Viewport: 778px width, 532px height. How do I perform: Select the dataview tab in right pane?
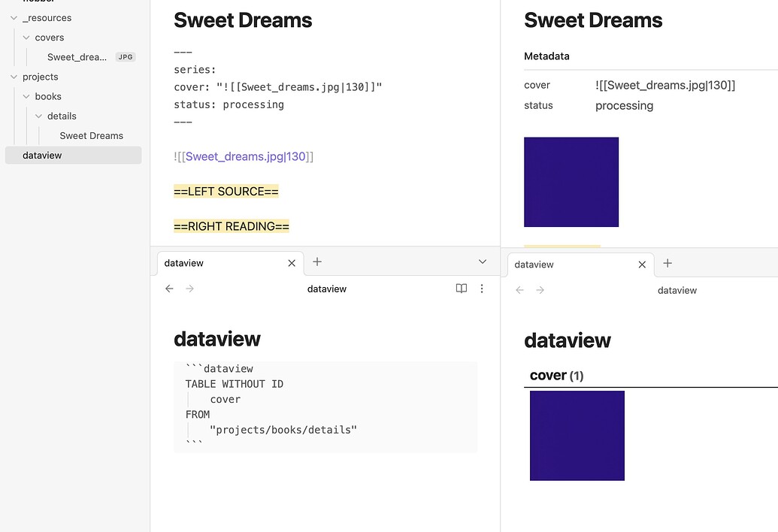coord(534,264)
